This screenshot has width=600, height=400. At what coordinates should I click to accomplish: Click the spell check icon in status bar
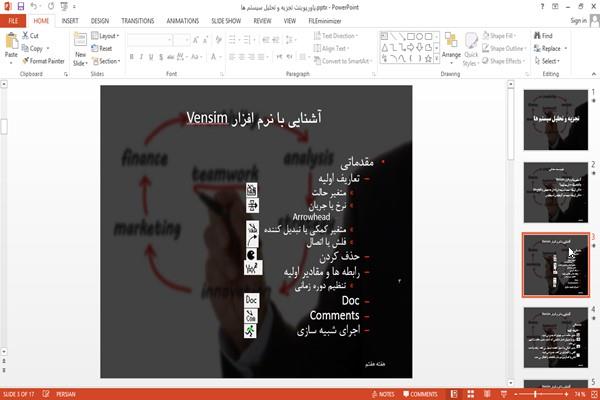click(46, 394)
